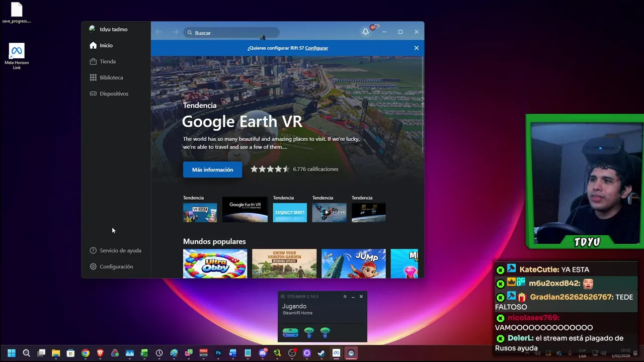Screen dimensions: 644x362
Task: Minimize the SteamVR window
Action: tap(353, 297)
